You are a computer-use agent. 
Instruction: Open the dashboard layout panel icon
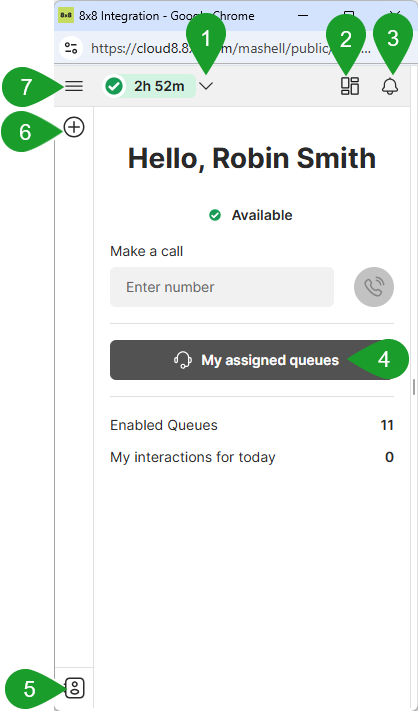click(350, 86)
